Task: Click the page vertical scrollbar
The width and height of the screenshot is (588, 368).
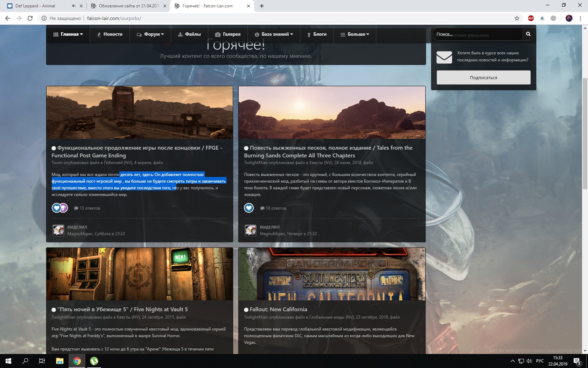Action: pos(585,133)
